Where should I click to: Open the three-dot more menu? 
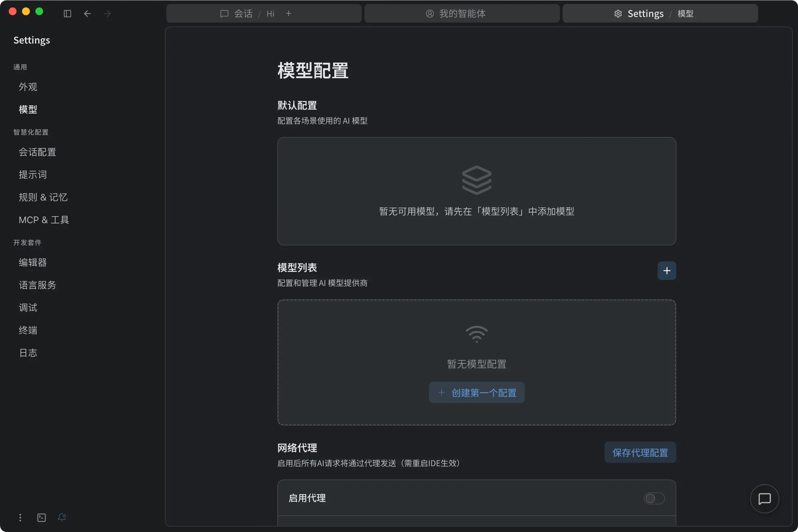click(20, 517)
